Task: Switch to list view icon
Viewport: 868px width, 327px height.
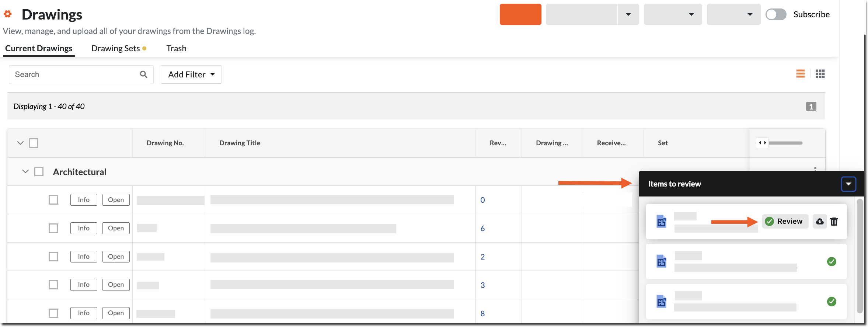Action: coord(800,74)
